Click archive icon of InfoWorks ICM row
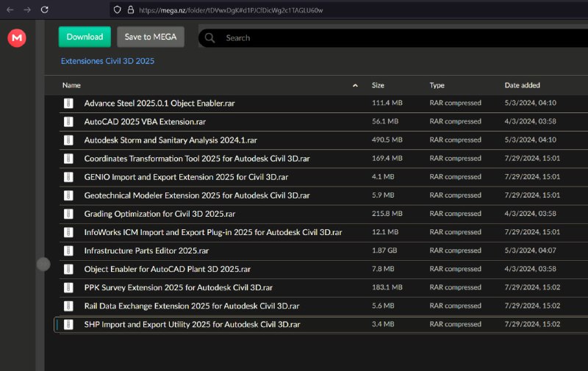588x371 pixels. (68, 232)
